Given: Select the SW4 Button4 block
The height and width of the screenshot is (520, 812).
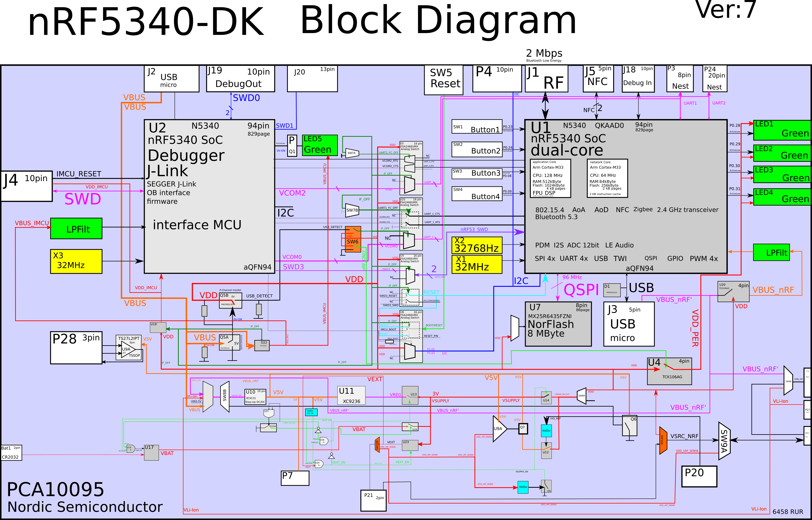Looking at the screenshot, I should tap(477, 194).
